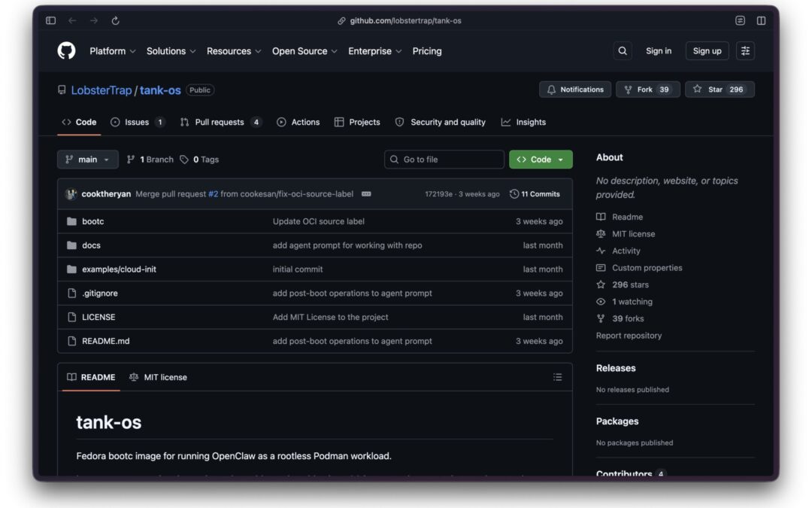Click the LICENSE file icon
This screenshot has height=508, width=812.
click(x=72, y=318)
